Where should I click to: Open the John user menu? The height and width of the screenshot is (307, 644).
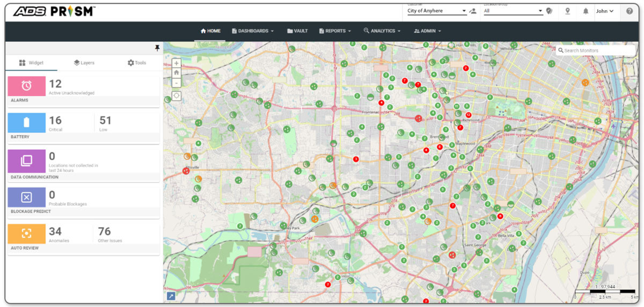click(605, 11)
